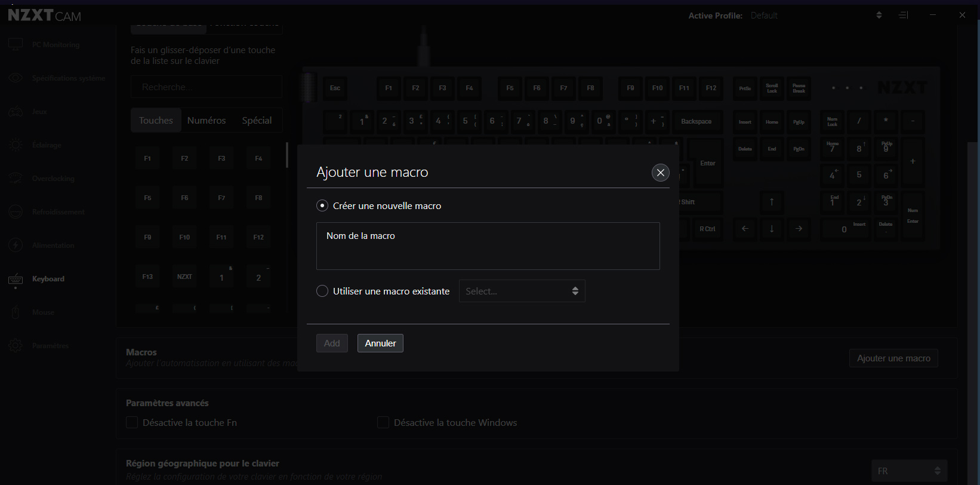Select F4 tile in the key list
This screenshot has height=485, width=980.
point(258,158)
